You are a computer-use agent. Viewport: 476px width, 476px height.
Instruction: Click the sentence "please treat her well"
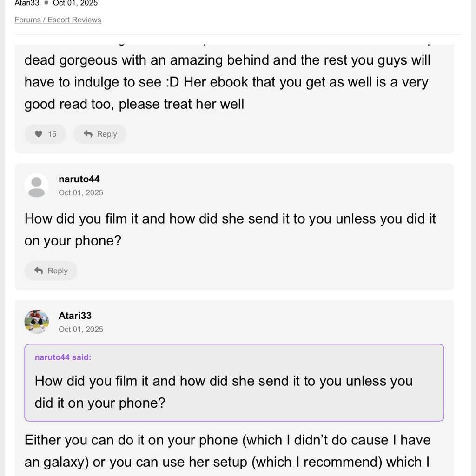coord(181,104)
